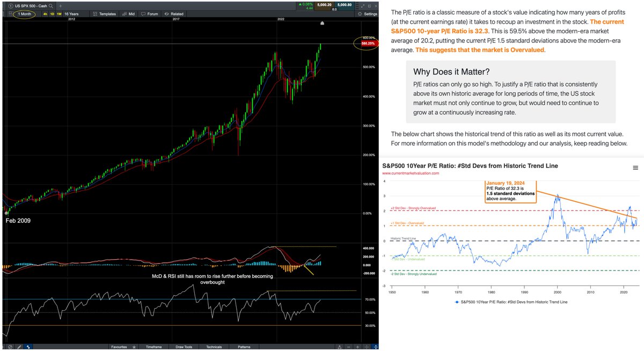Open the Draw Tools tab

(x=184, y=347)
